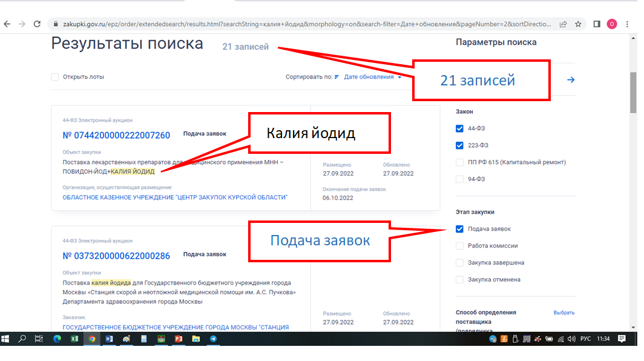Click the blue arrow to collapse search parameters
Image resolution: width=644 pixels, height=361 pixels.
tap(571, 79)
